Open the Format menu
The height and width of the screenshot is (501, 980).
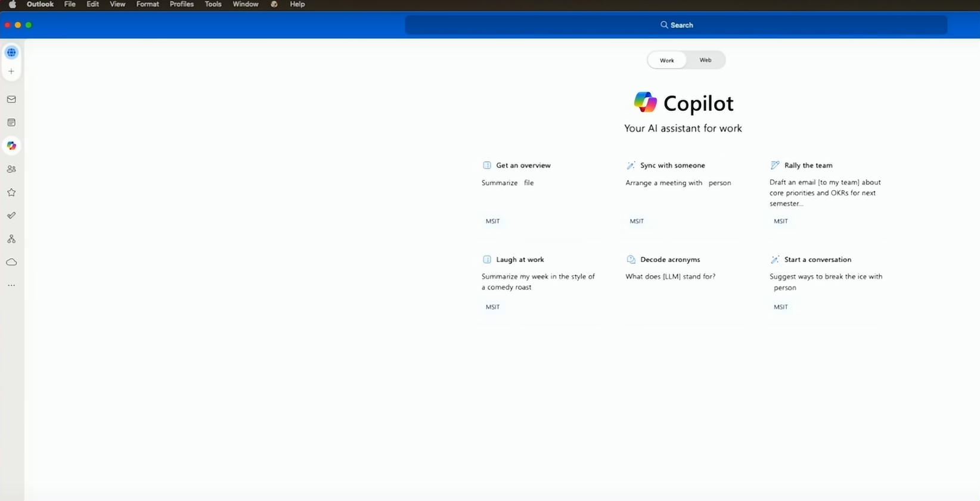147,4
